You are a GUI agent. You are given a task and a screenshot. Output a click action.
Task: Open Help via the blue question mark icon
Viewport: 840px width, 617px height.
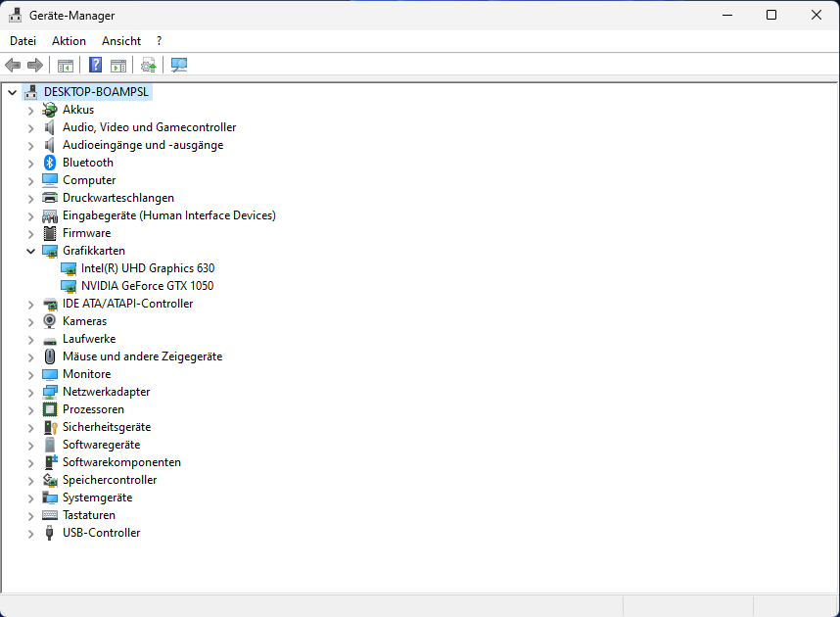[x=94, y=65]
